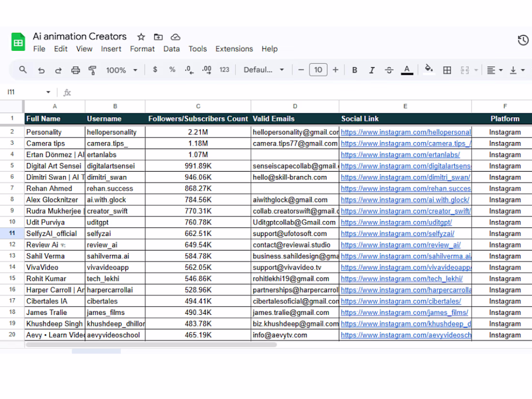
Task: Open the font family dropdown
Action: (264, 70)
